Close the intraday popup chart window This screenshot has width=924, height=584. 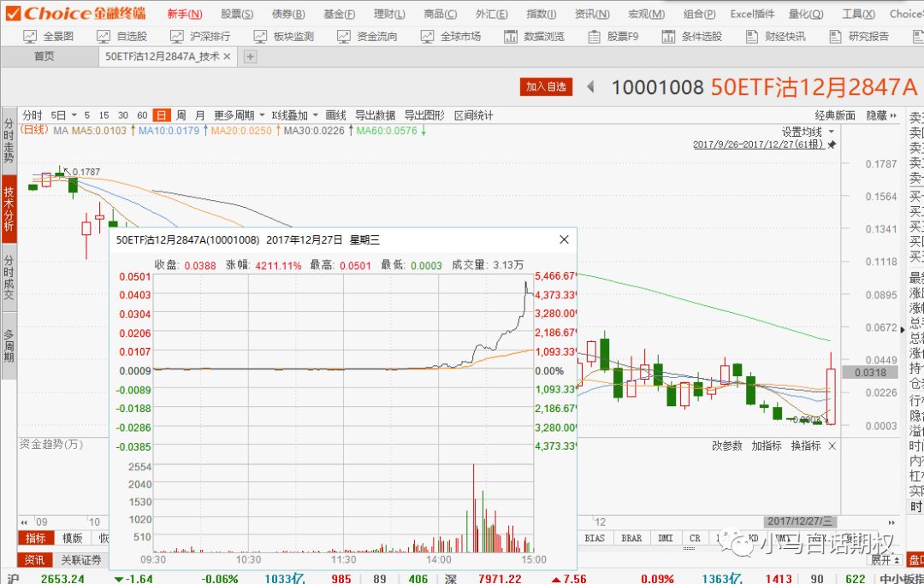[x=564, y=240]
